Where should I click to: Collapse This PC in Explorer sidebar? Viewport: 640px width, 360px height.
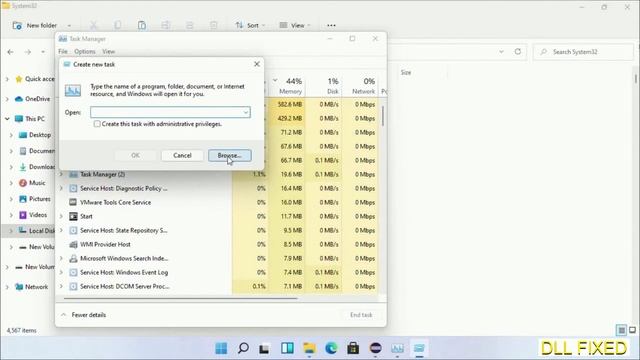click(x=7, y=119)
